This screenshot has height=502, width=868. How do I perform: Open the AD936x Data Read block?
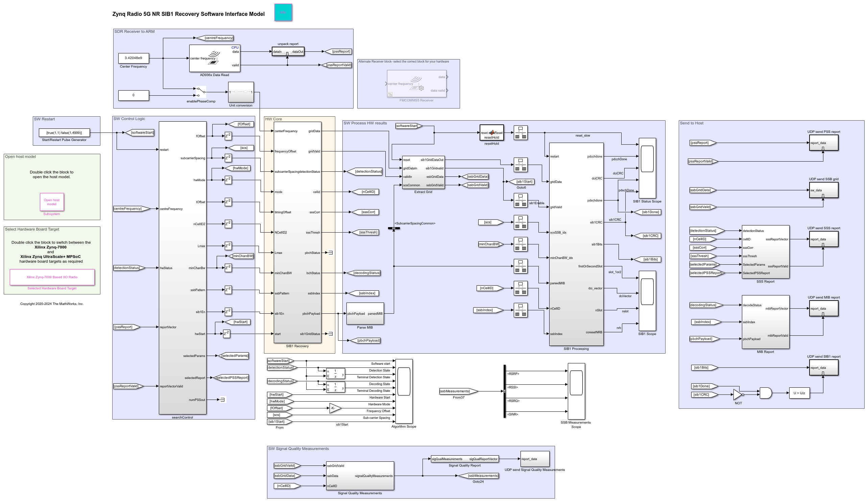point(214,58)
